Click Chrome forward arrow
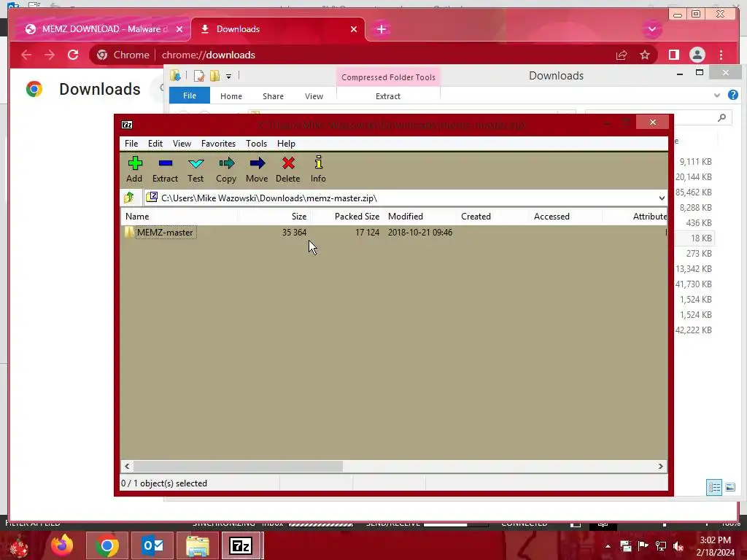This screenshot has height=560, width=747. (x=50, y=55)
